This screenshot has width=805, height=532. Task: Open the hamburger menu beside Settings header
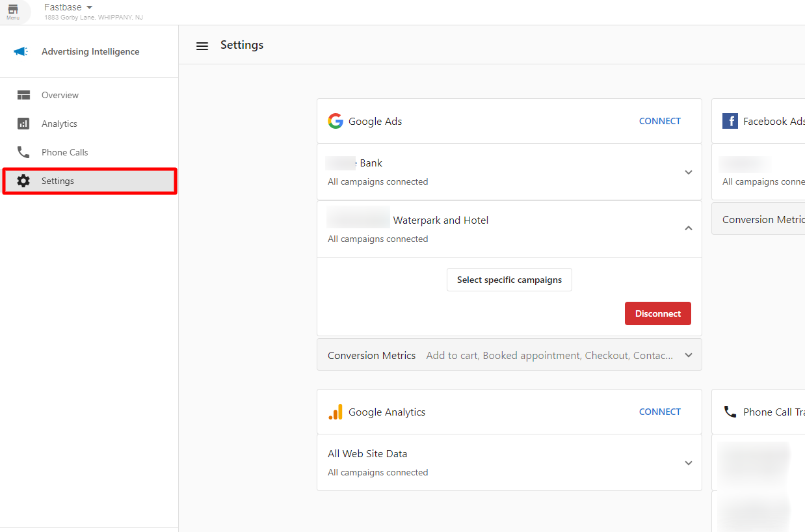(202, 46)
